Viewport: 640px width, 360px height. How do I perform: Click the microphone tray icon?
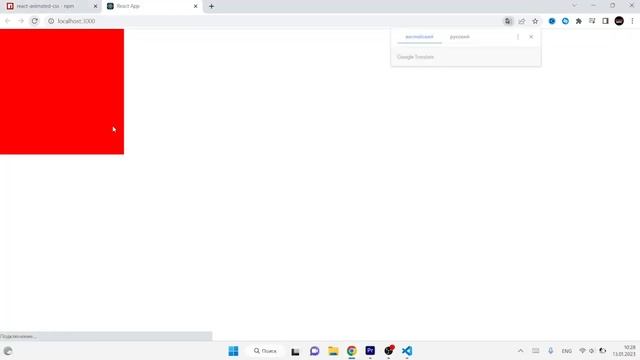click(551, 351)
